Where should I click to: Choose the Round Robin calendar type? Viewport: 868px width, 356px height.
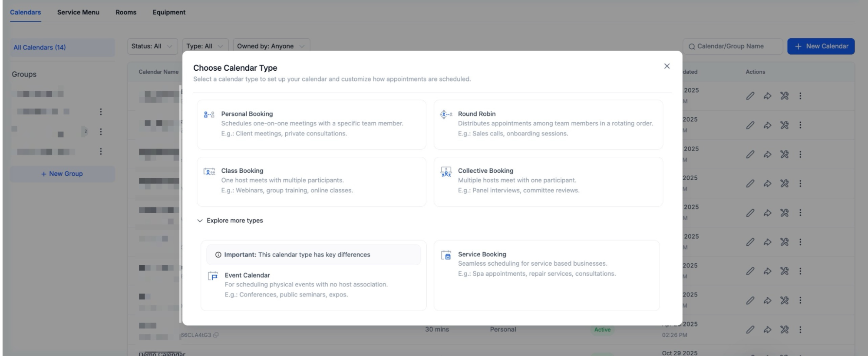(x=548, y=124)
